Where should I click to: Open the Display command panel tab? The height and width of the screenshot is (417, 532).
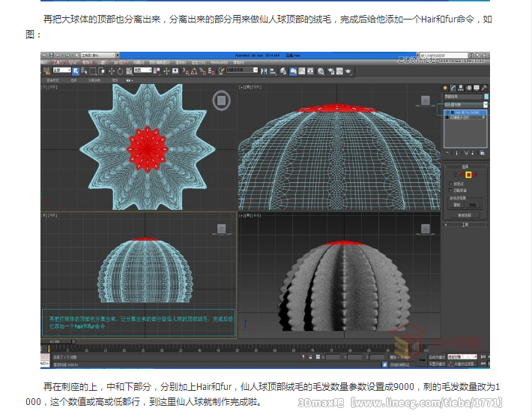point(477,88)
